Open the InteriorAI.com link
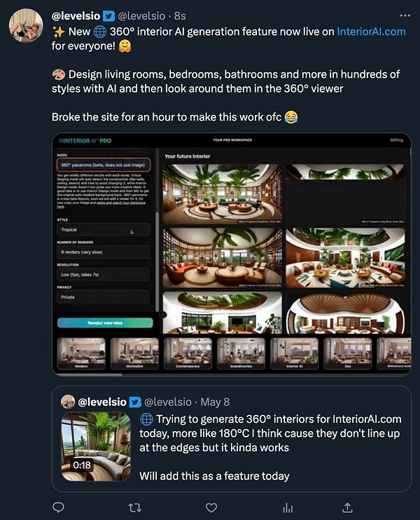This screenshot has width=420, height=520. (x=371, y=32)
